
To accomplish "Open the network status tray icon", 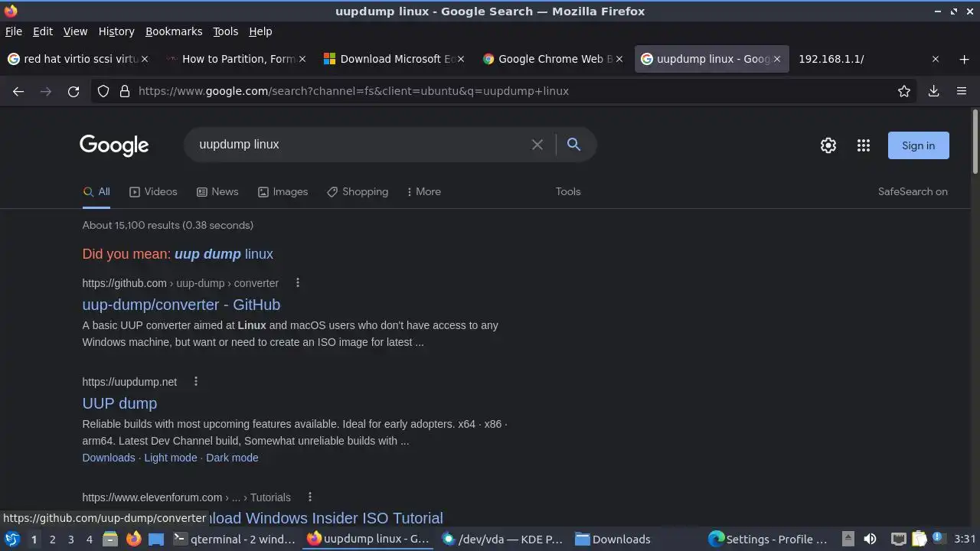I will (899, 540).
